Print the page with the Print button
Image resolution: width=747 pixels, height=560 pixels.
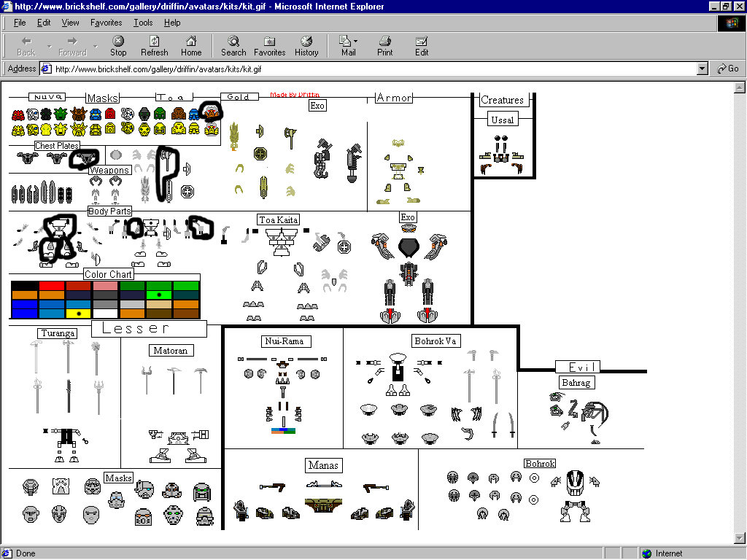click(x=385, y=46)
